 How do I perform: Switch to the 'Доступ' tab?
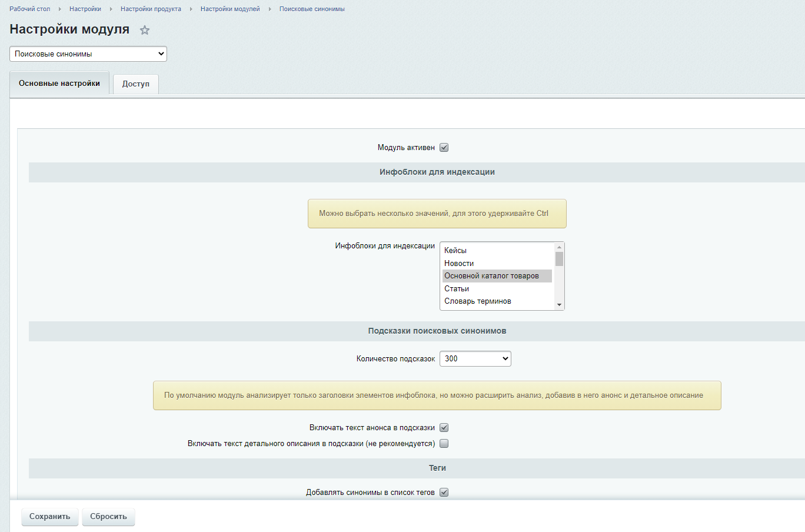[136, 84]
